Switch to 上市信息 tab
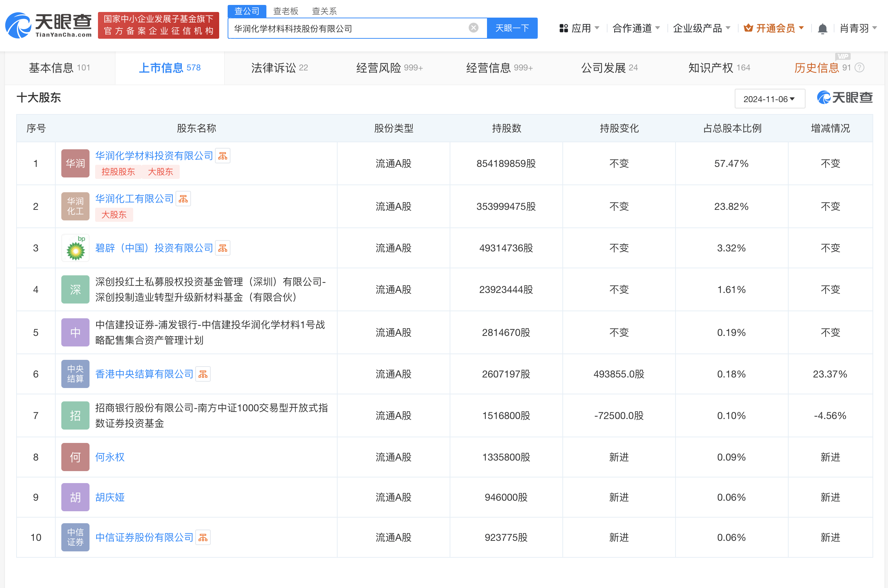The height and width of the screenshot is (588, 888). 169,68
